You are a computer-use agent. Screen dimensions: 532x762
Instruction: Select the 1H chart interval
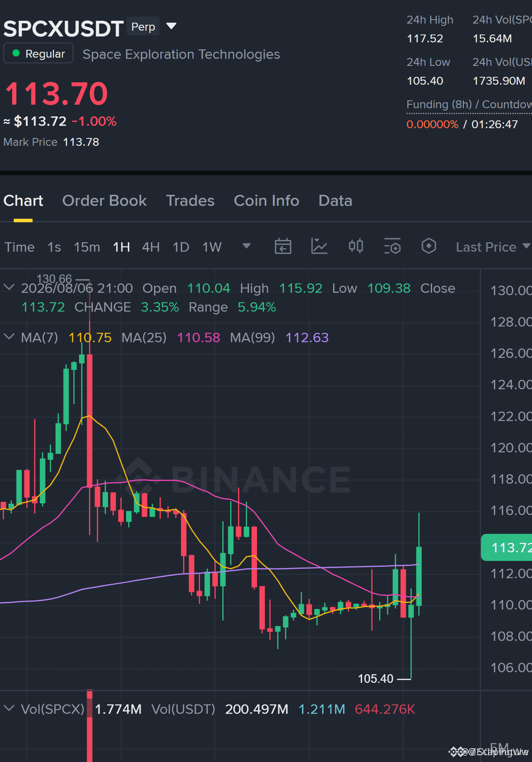click(122, 247)
